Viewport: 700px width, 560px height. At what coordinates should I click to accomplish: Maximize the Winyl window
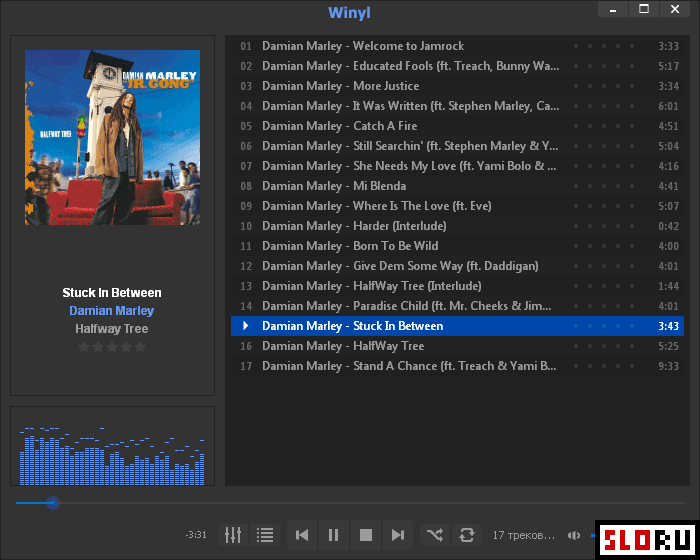(644, 9)
